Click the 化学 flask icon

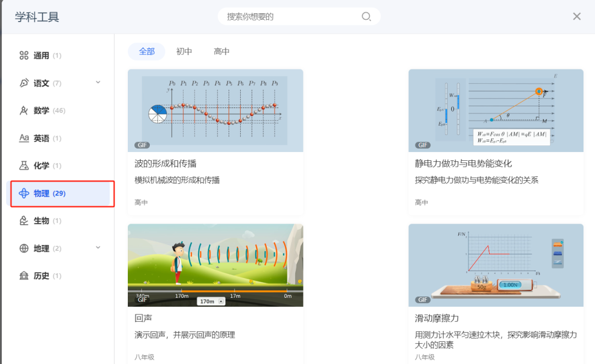[23, 165]
